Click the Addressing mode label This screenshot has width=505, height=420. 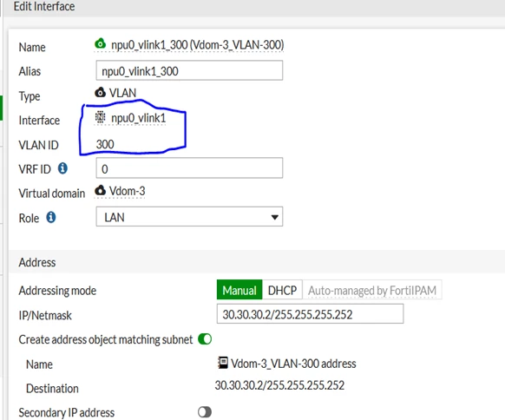tap(57, 291)
